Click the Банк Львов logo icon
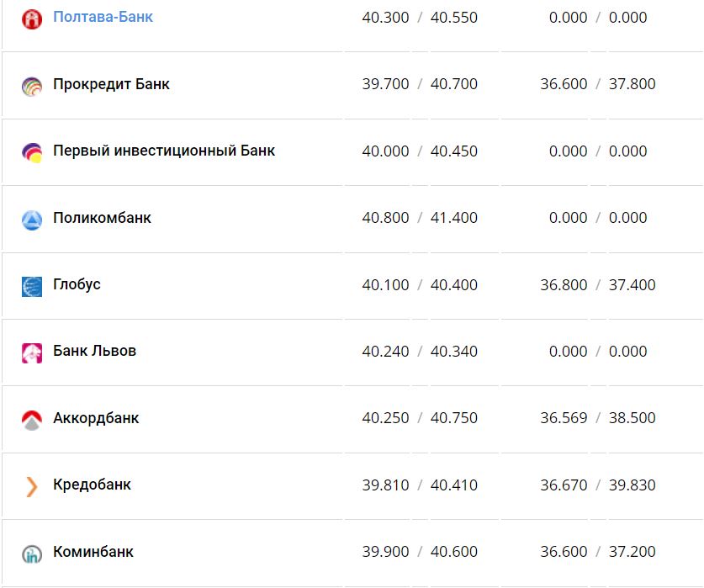This screenshot has height=588, width=704. tap(31, 352)
